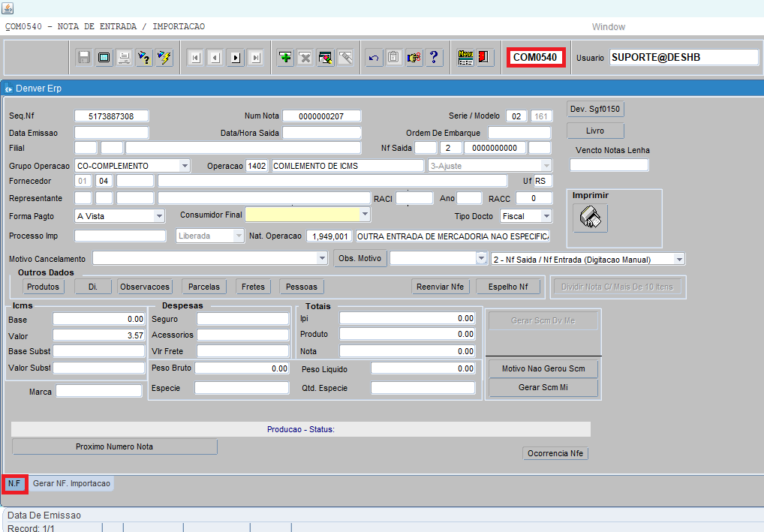Click the blue undo arrow icon
Image resolution: width=764 pixels, height=532 pixels.
pyautogui.click(x=374, y=58)
